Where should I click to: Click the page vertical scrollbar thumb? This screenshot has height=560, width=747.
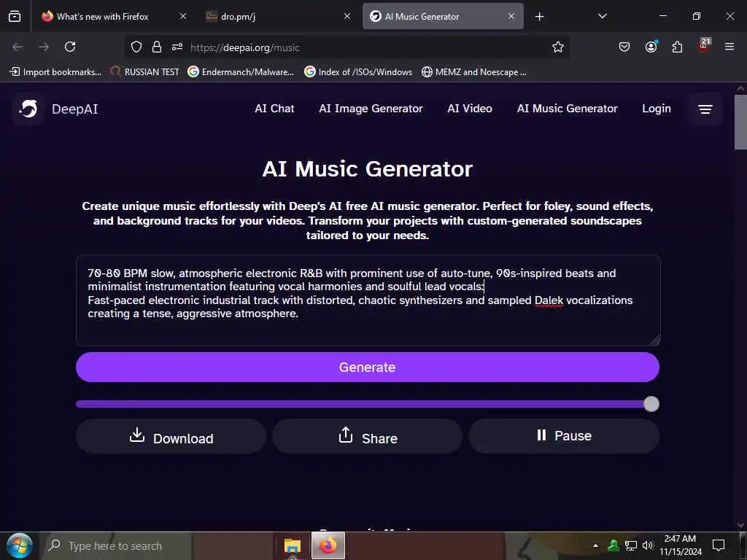point(740,122)
